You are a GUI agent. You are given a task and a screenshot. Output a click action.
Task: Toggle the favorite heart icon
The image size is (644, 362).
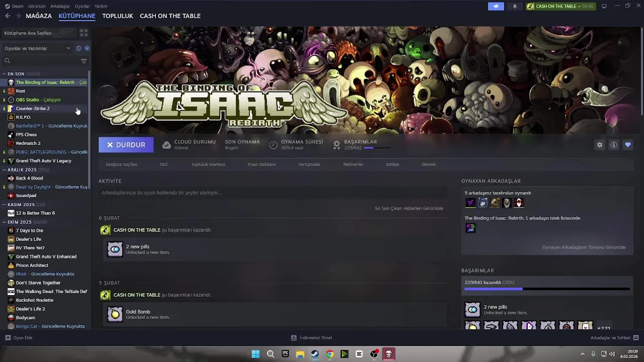point(628,145)
